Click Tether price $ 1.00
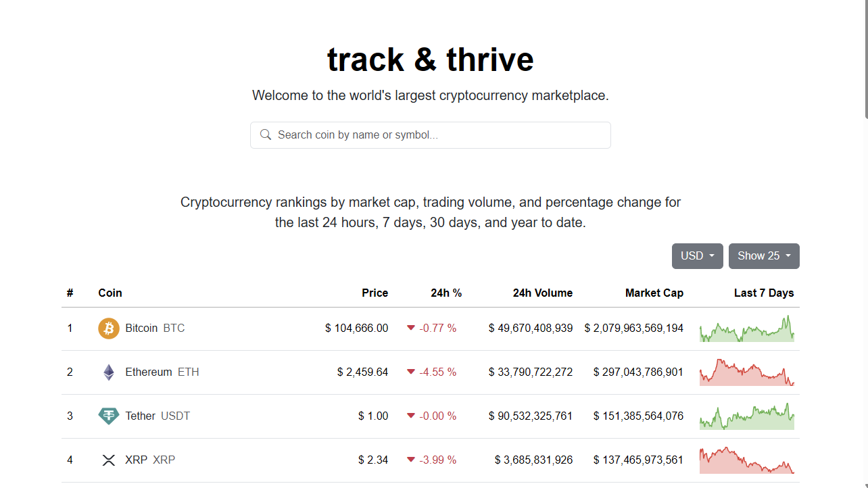868x488 pixels. pos(373,416)
